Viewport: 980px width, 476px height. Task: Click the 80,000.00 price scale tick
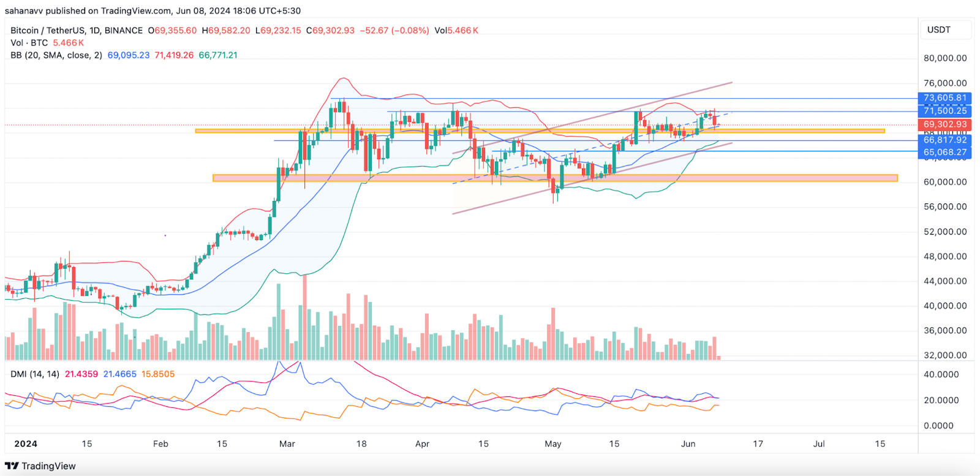pyautogui.click(x=945, y=59)
